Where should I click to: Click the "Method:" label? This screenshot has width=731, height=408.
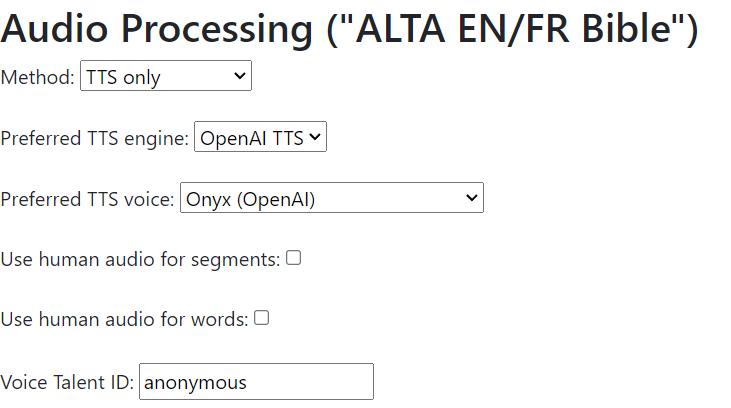pos(38,78)
